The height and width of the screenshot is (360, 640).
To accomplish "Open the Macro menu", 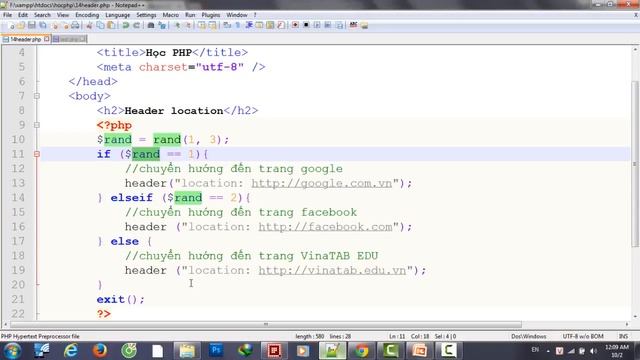I will click(171, 15).
